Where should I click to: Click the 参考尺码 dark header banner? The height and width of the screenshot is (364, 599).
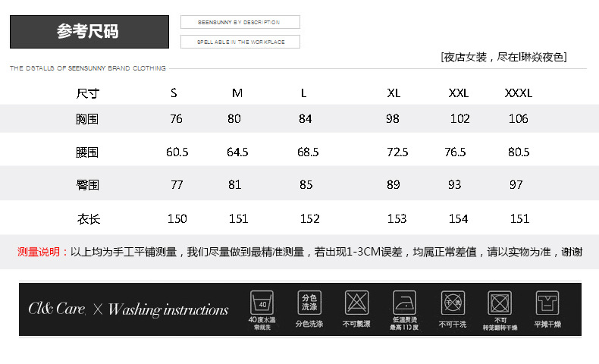coord(89,32)
